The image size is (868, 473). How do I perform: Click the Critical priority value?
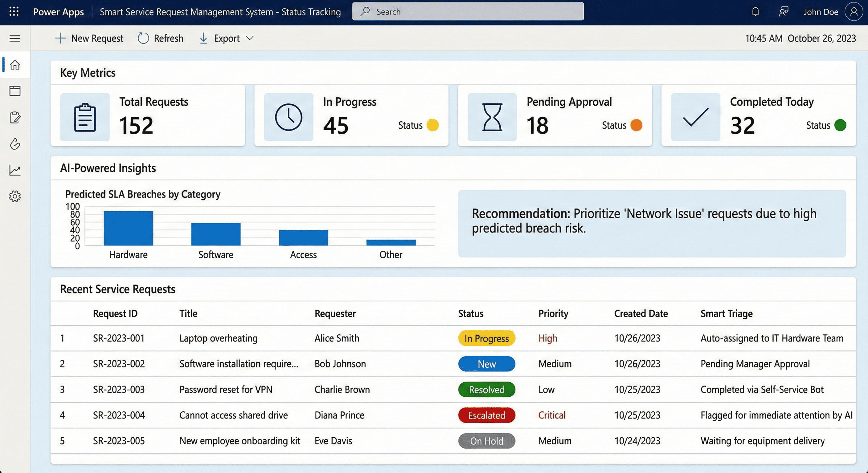(552, 415)
